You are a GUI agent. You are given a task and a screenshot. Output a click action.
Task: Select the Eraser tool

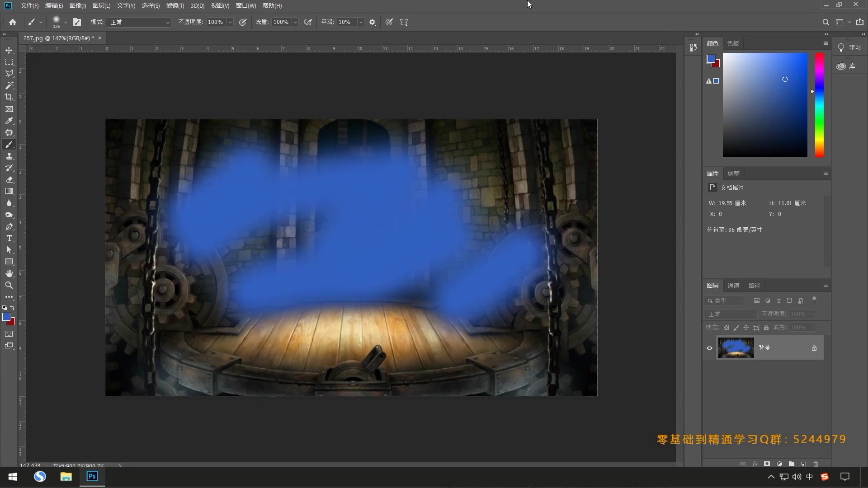coord(9,180)
